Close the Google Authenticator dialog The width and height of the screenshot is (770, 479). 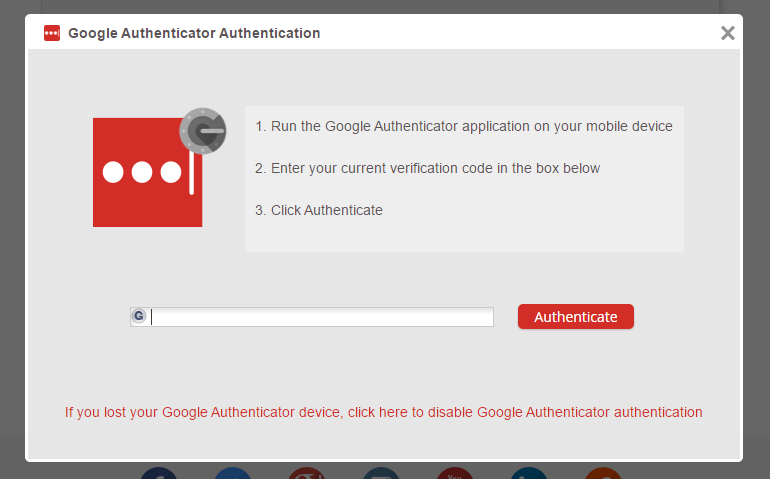point(727,33)
